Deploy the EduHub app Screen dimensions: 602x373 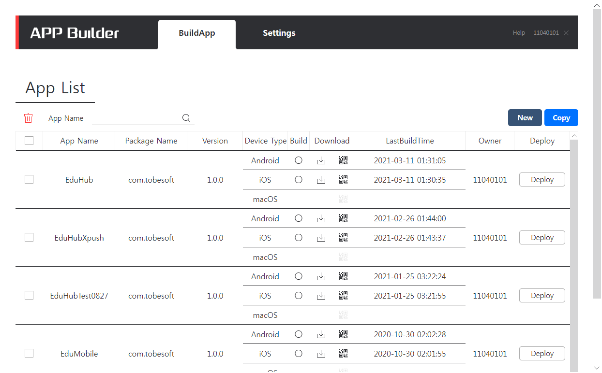(x=542, y=180)
